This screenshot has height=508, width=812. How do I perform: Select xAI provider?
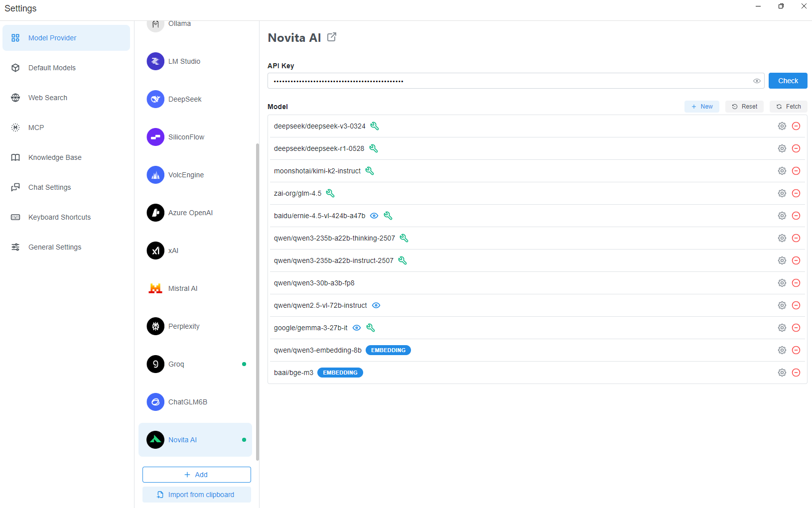(195, 251)
